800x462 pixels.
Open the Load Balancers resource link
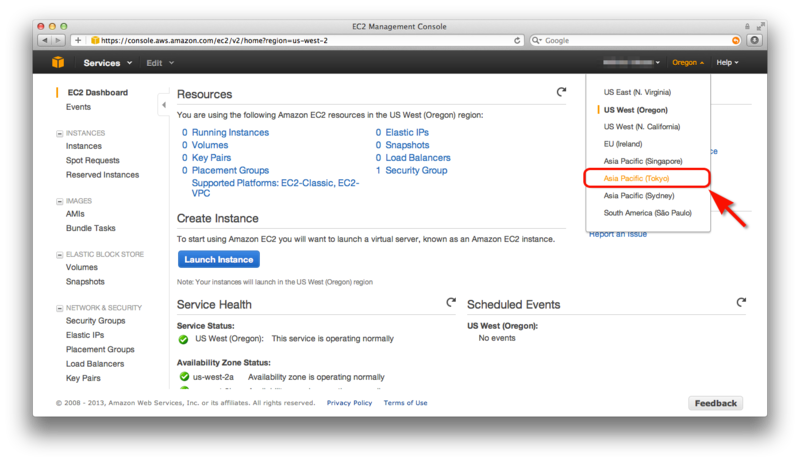(x=418, y=158)
